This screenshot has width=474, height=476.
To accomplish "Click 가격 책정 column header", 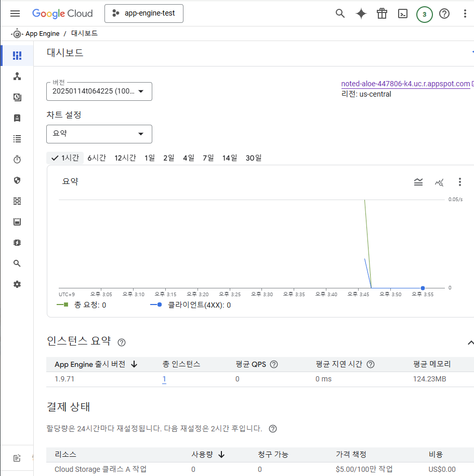I will tap(351, 455).
